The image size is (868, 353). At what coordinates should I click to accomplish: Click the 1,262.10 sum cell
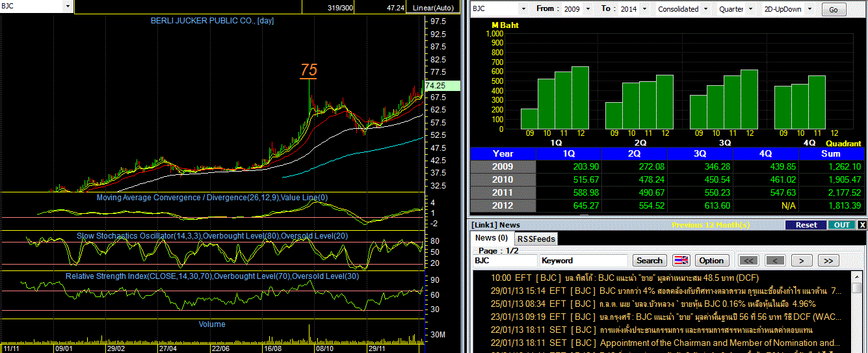click(832, 167)
